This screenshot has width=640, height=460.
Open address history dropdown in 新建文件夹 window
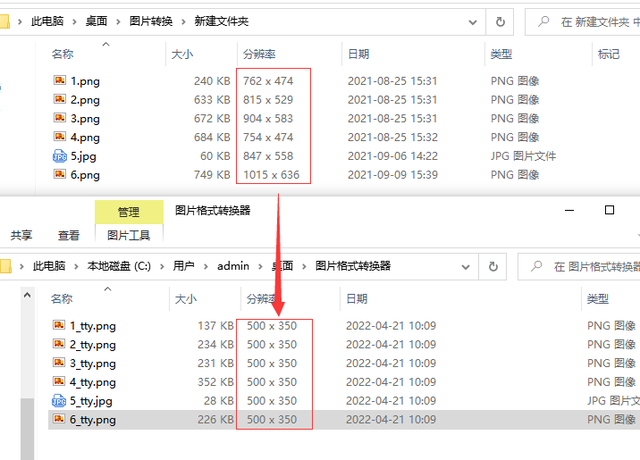pyautogui.click(x=473, y=22)
